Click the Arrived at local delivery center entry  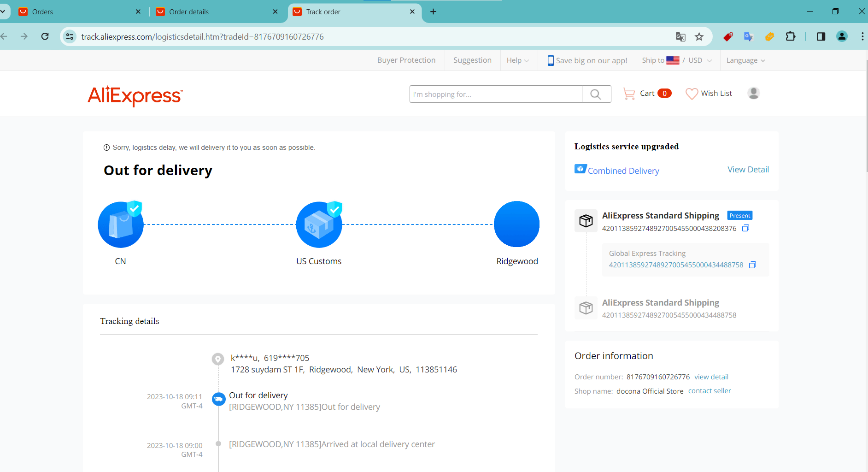click(x=332, y=444)
